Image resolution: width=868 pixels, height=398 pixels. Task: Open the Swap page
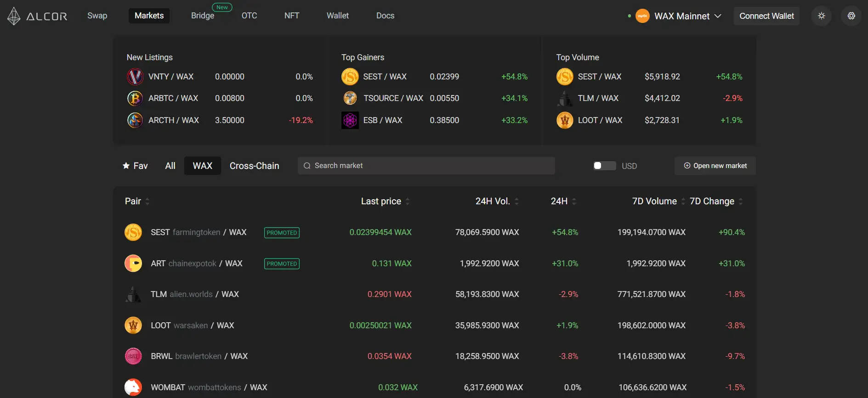click(97, 16)
